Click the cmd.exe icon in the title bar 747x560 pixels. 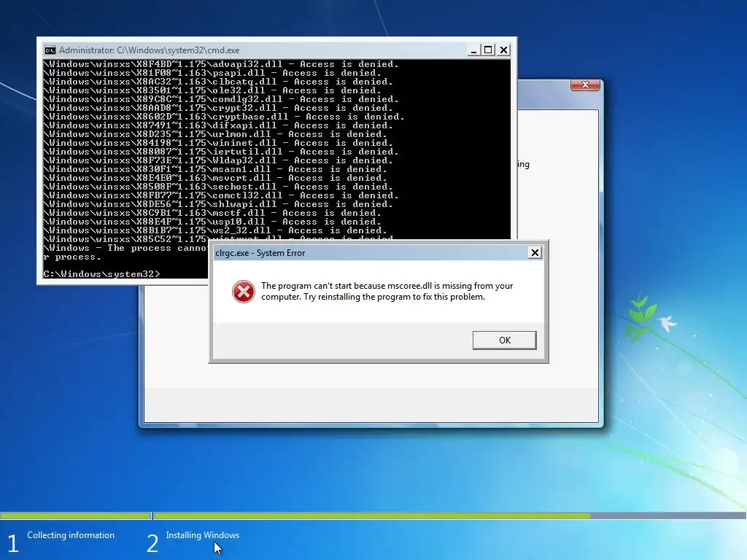pyautogui.click(x=50, y=50)
